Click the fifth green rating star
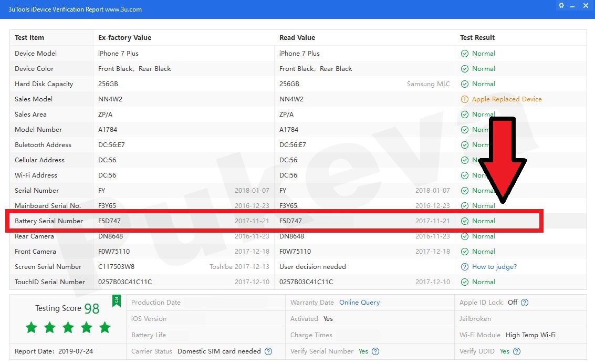 click(105, 327)
